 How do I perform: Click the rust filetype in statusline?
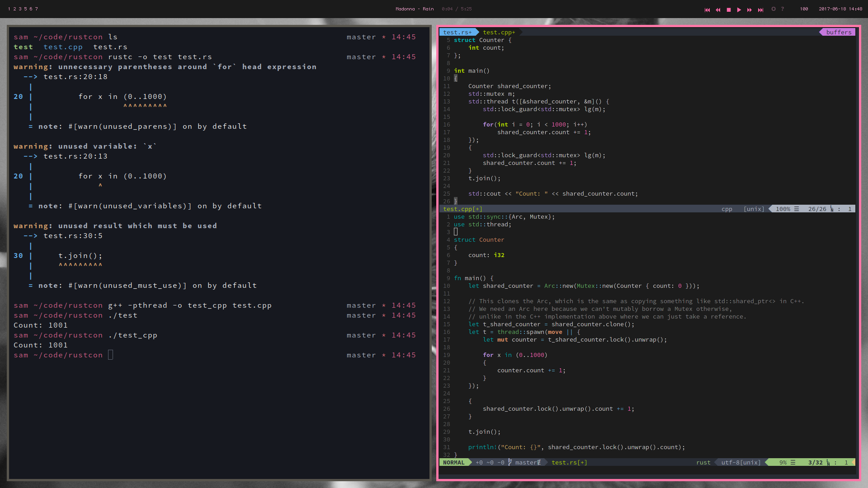(703, 462)
